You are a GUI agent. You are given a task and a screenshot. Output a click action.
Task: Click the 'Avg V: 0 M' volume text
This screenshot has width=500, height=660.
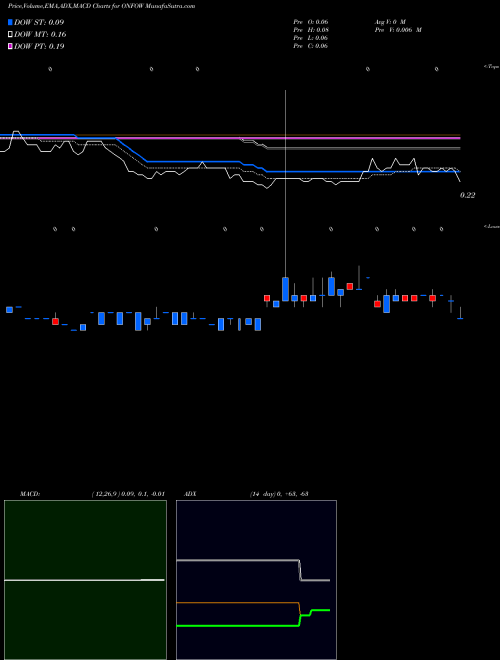tap(390, 22)
